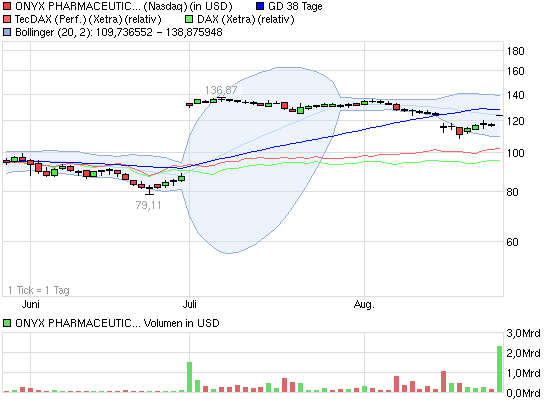Click the '1 Tick = 1 Tag' note
This screenshot has height=401, width=545.
pos(39,290)
